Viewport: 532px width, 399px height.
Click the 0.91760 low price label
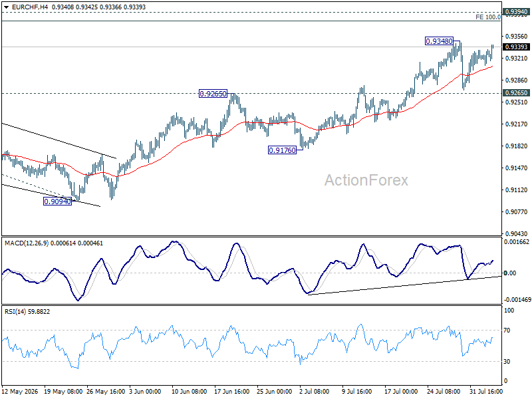tap(282, 150)
